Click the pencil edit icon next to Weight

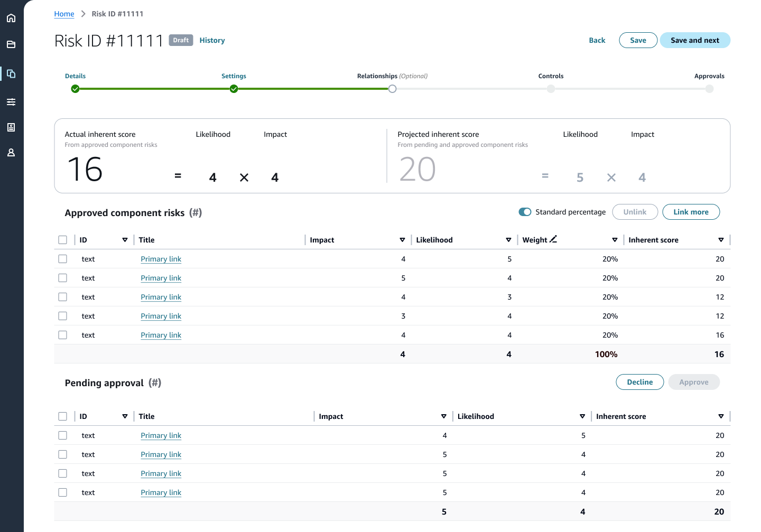pos(553,239)
